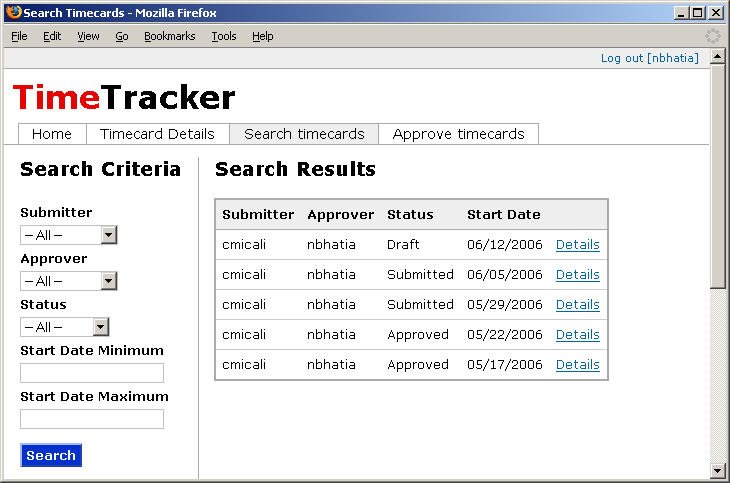
Task: Switch to the Timecard Details tab
Action: 157,134
